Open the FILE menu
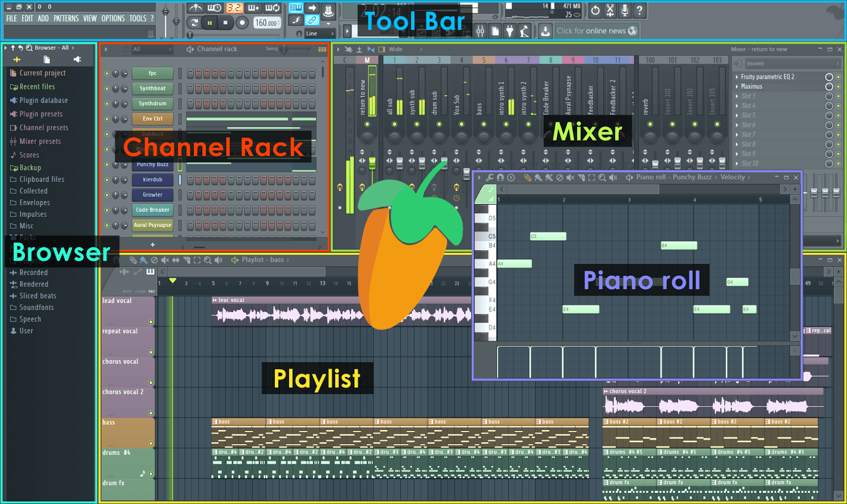Image resolution: width=847 pixels, height=504 pixels. point(12,19)
